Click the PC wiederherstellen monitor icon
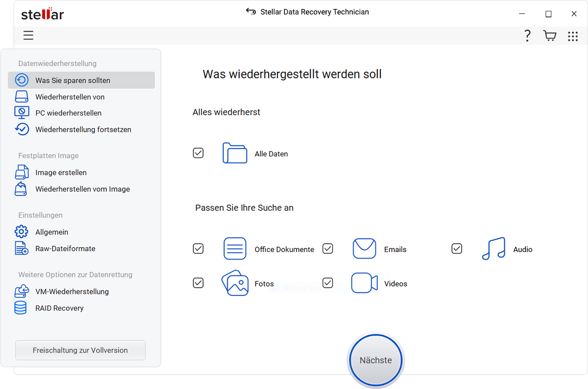This screenshot has width=588, height=389. pos(21,113)
